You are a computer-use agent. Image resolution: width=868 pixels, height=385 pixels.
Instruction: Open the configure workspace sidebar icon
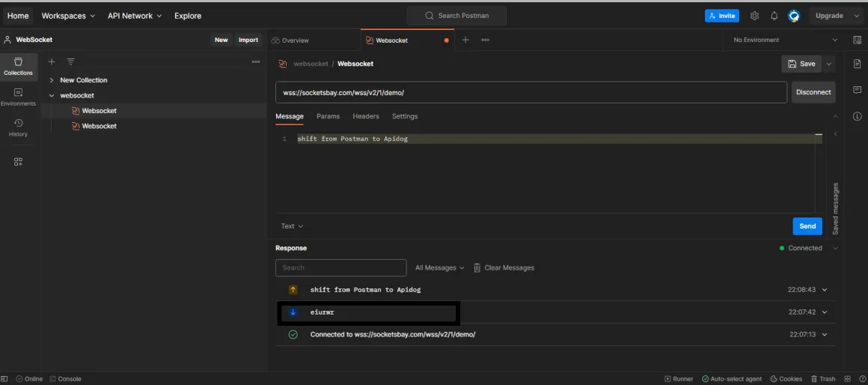point(18,162)
